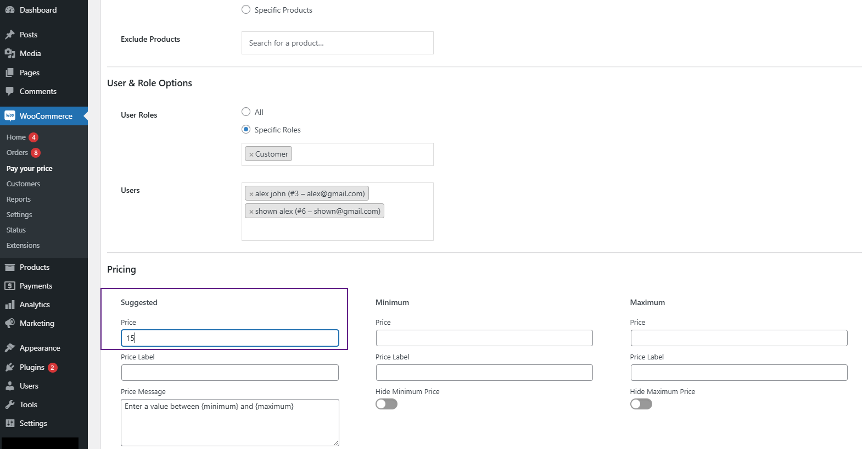Click the Price Message textarea
The width and height of the screenshot is (868, 449).
230,423
